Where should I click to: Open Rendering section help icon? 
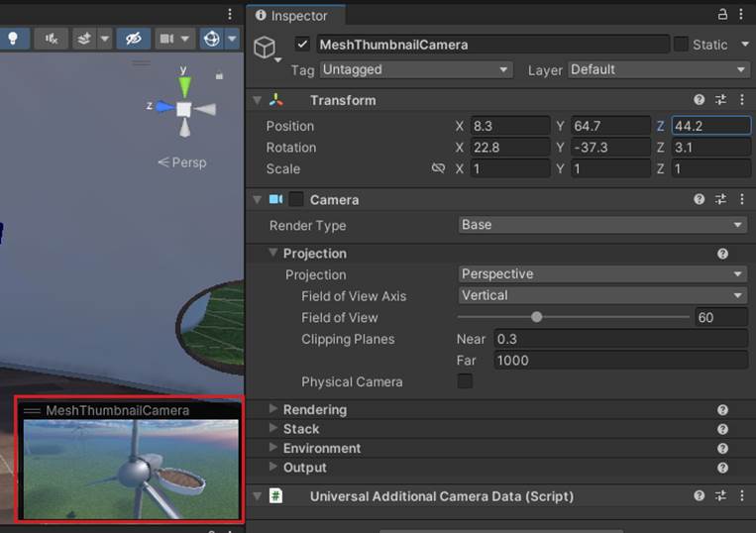[x=722, y=409]
